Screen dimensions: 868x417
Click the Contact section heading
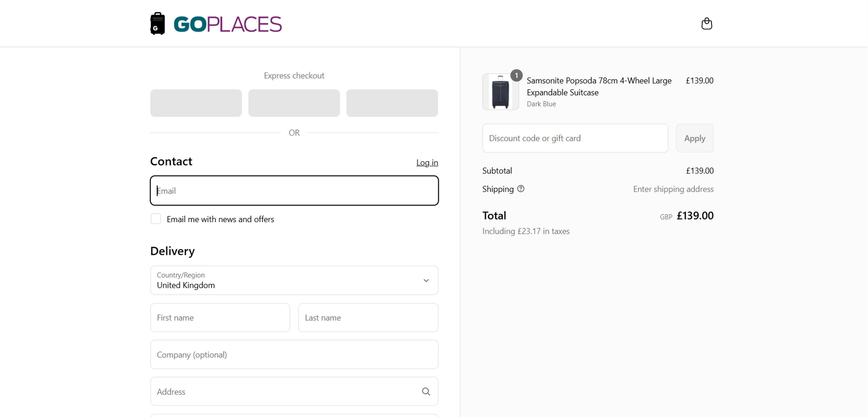[x=171, y=161]
